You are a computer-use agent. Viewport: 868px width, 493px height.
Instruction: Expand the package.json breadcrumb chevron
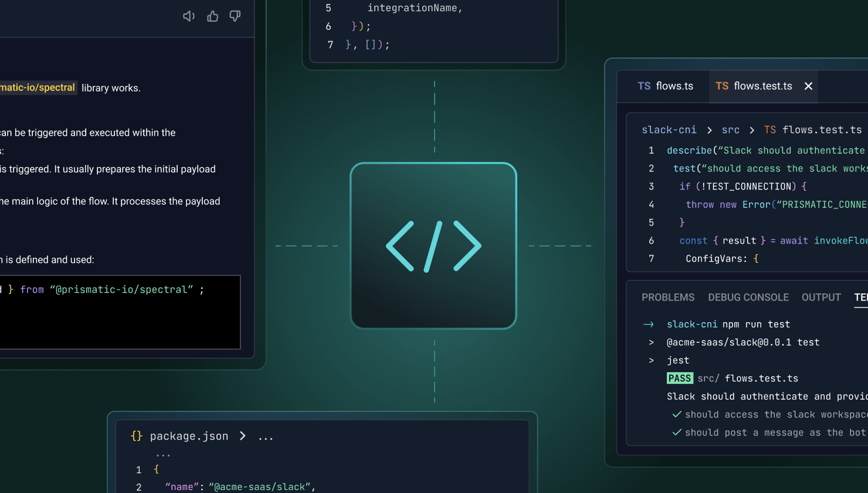pos(243,436)
